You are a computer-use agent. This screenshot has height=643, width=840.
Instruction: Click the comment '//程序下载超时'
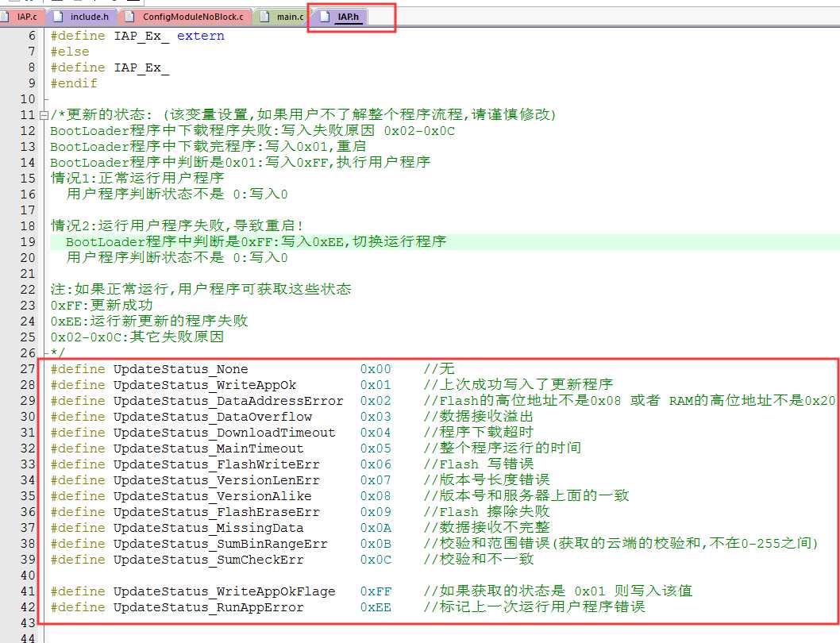click(x=479, y=433)
